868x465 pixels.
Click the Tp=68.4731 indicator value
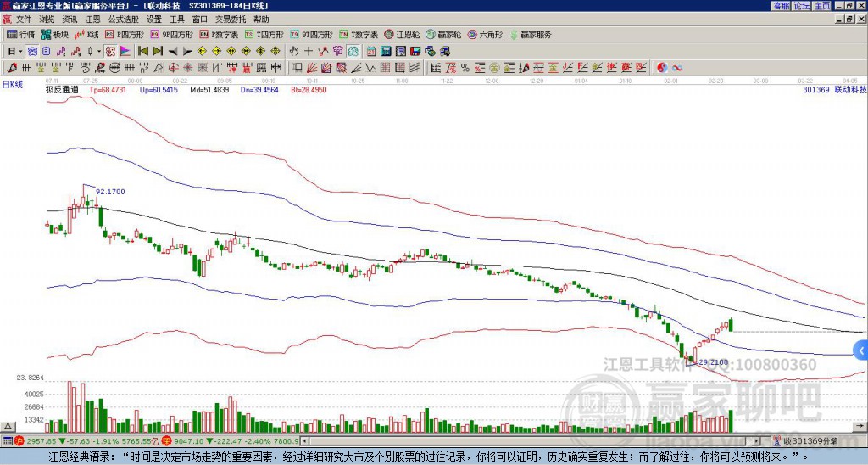[108, 89]
